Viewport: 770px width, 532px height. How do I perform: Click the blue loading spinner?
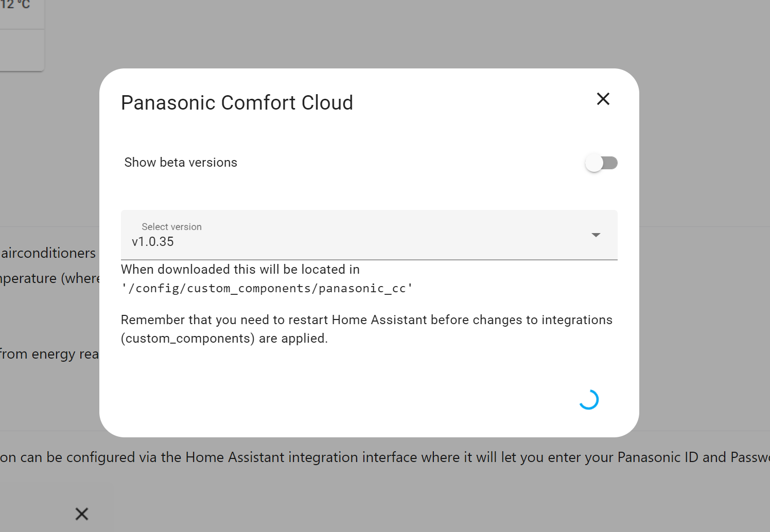point(588,399)
